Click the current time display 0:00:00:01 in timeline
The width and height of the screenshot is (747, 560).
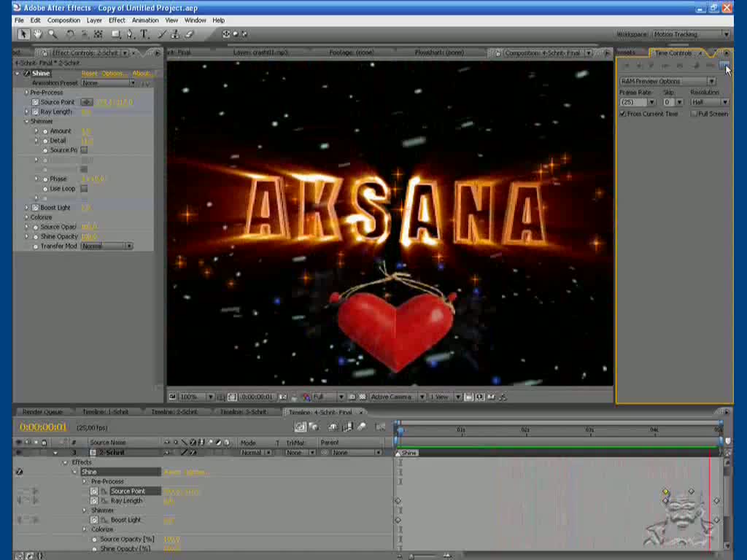(43, 427)
